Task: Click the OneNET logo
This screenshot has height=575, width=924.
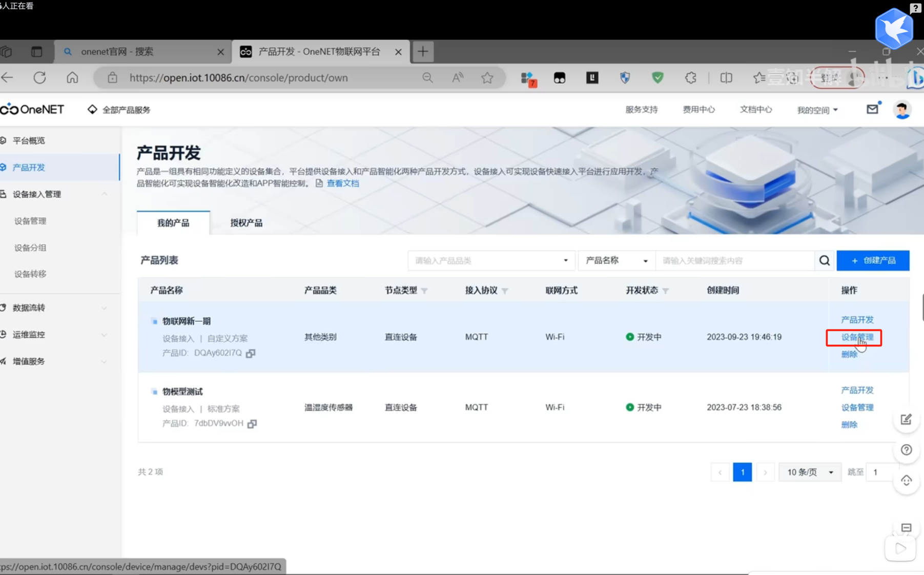Action: click(x=33, y=109)
